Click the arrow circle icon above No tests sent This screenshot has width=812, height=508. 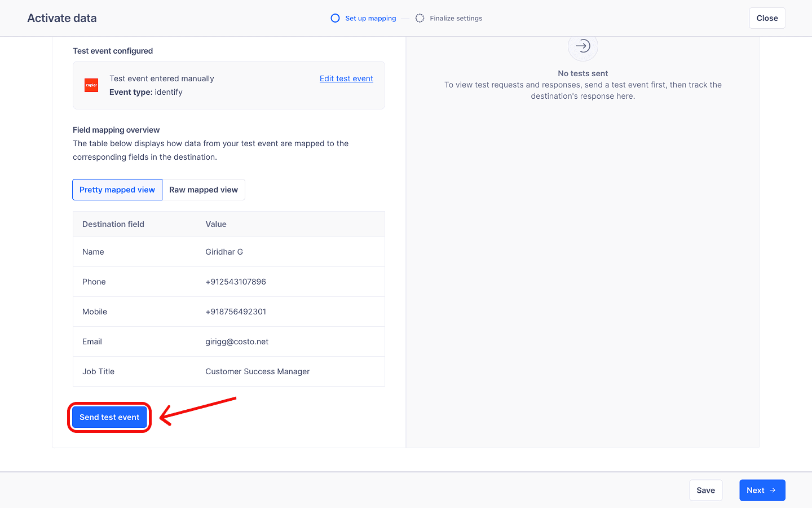point(583,46)
